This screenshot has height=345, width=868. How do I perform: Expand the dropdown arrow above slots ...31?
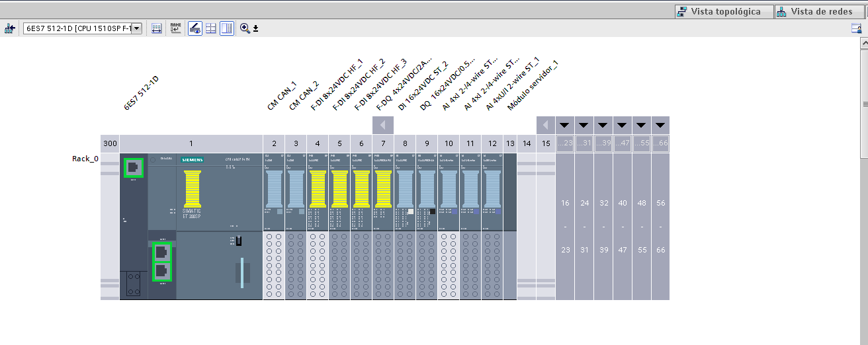[584, 125]
